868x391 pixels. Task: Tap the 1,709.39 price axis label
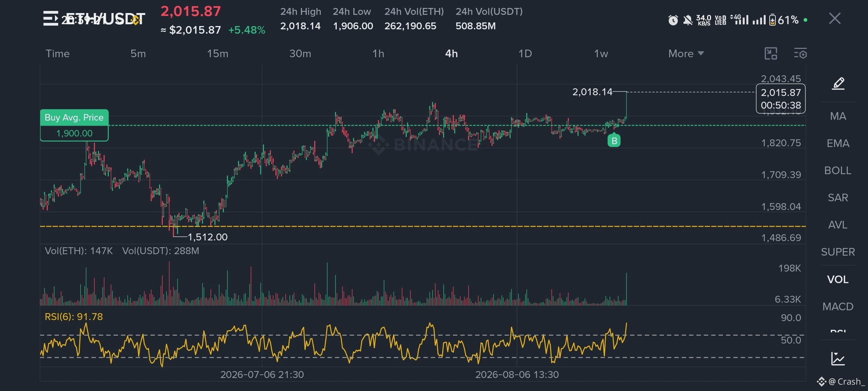[781, 175]
